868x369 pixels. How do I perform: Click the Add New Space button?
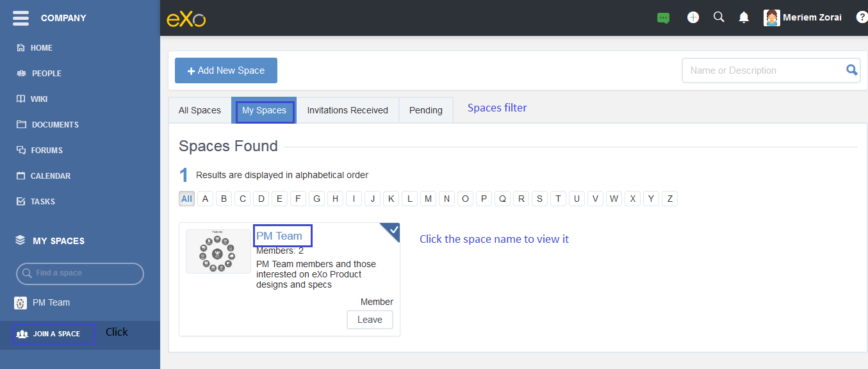point(226,70)
